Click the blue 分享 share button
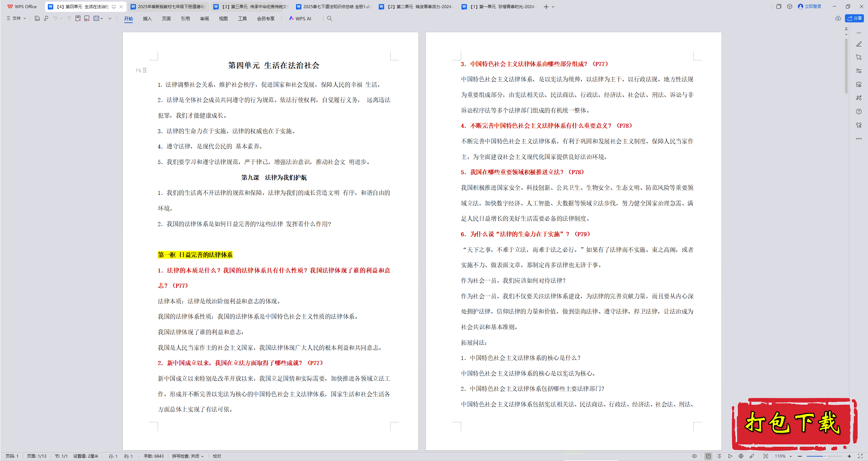This screenshot has width=868, height=461. [854, 18]
